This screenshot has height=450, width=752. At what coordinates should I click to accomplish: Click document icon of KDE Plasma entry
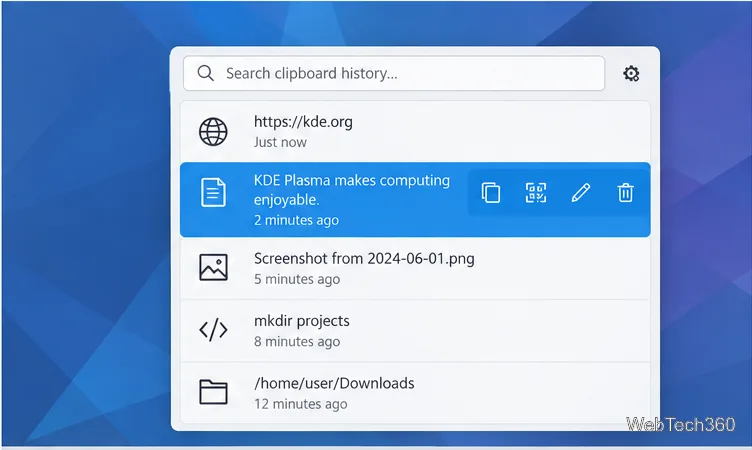(x=213, y=192)
